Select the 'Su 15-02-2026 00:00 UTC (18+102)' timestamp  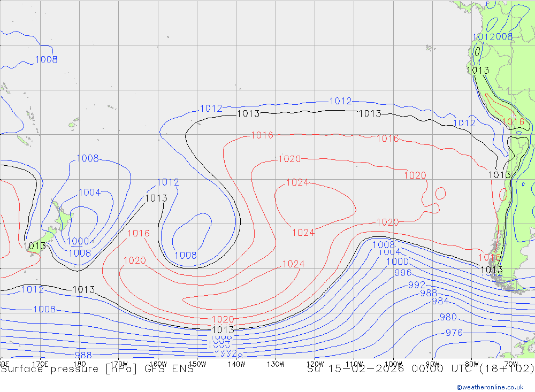(x=421, y=369)
